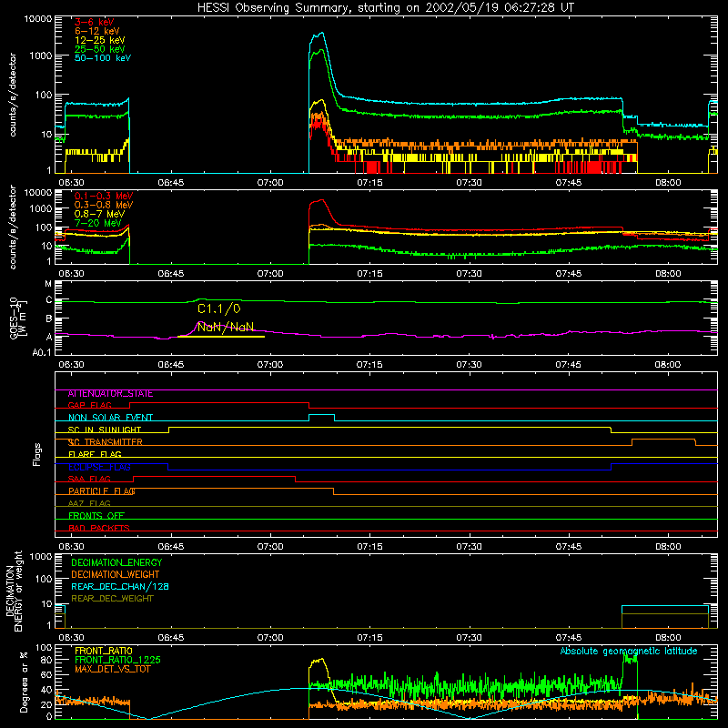Click the "NON_SOLAR_EVENT" flag label

[110, 418]
